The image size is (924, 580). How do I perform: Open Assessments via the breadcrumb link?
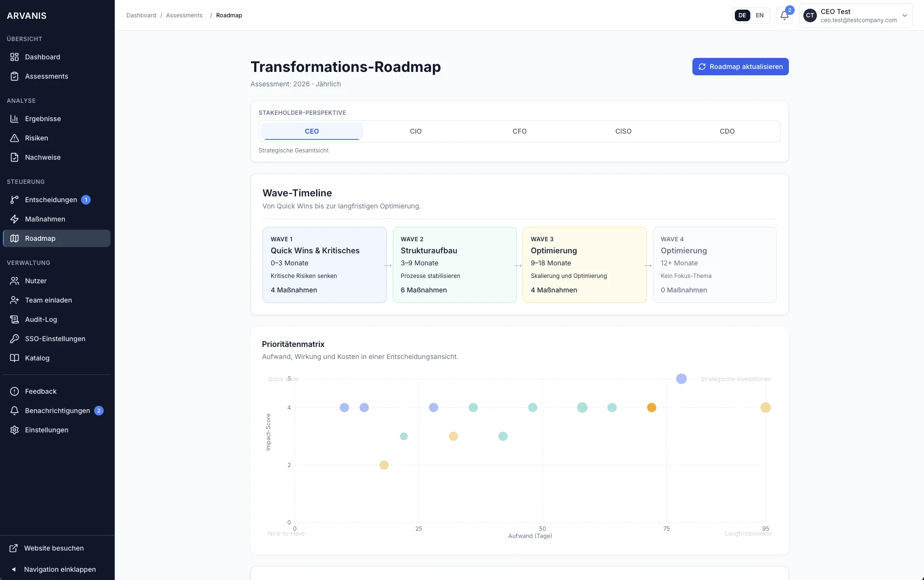[x=184, y=15]
